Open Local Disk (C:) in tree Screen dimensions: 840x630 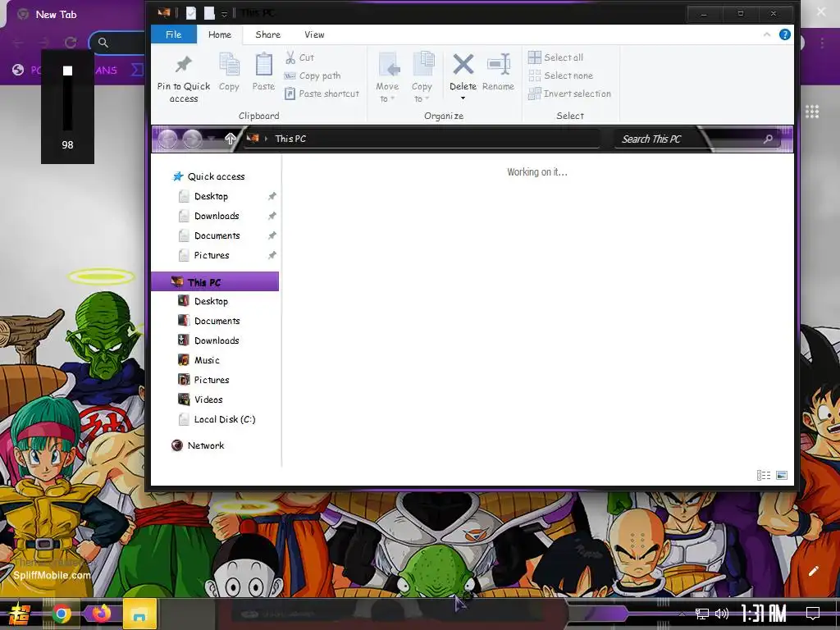tap(225, 419)
